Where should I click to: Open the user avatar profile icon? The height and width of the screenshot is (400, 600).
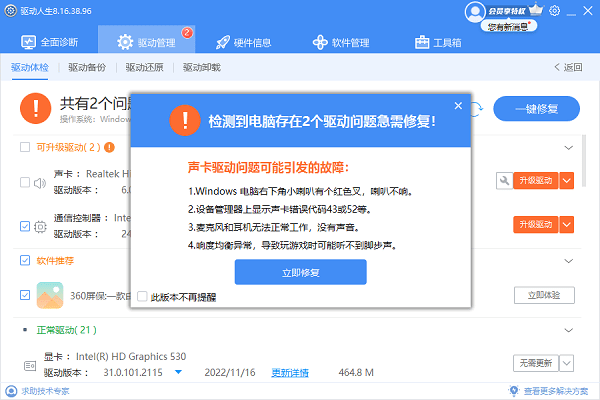pyautogui.click(x=473, y=11)
